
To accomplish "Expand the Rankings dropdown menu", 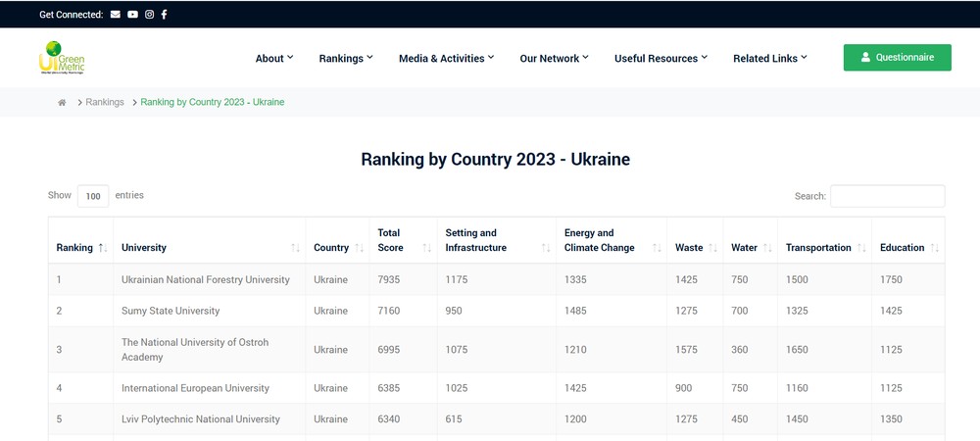I will pyautogui.click(x=346, y=59).
